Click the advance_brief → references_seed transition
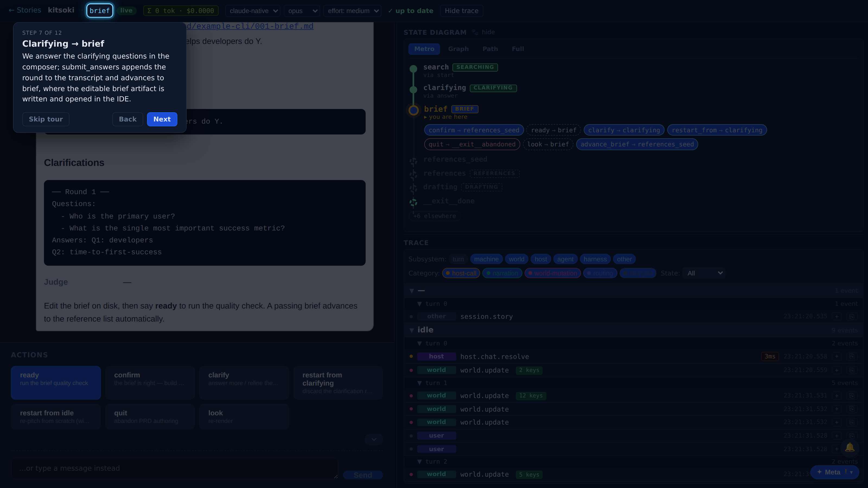 coord(637,144)
